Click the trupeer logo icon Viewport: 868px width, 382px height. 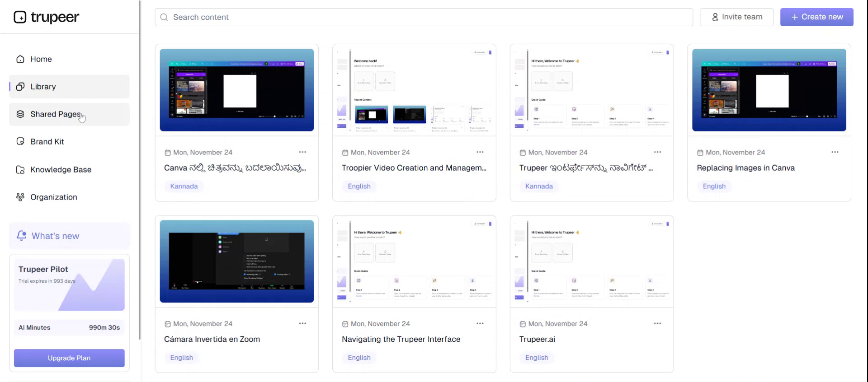tap(20, 17)
